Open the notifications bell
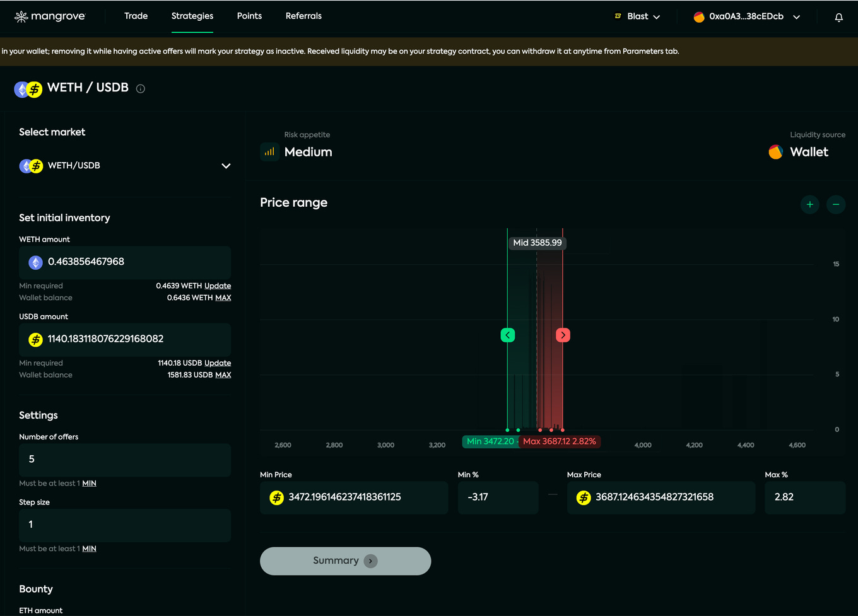The height and width of the screenshot is (616, 858). [x=838, y=17]
